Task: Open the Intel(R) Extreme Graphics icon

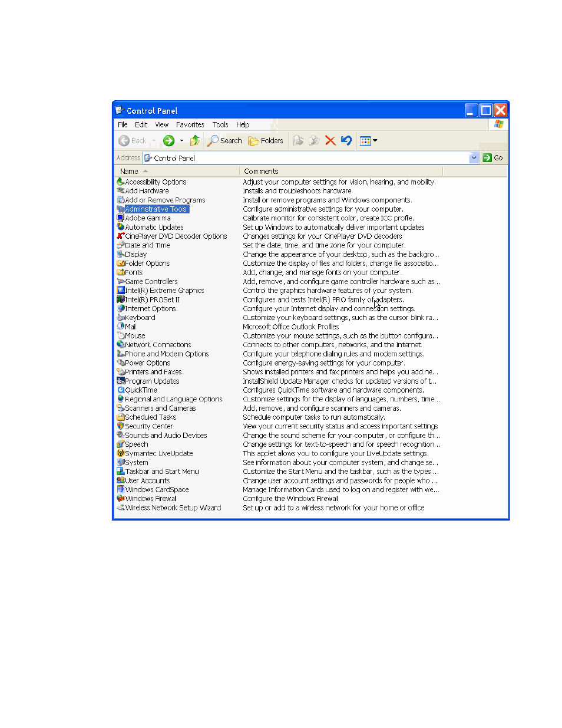Action: 121,291
